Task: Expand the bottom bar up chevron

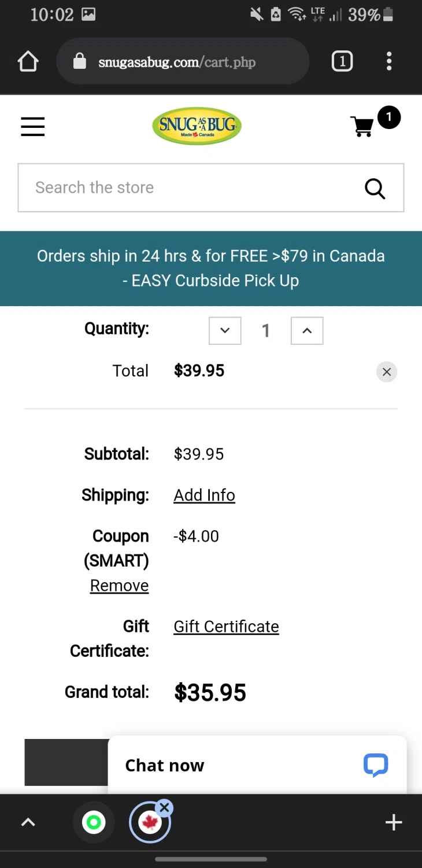Action: coord(28,822)
